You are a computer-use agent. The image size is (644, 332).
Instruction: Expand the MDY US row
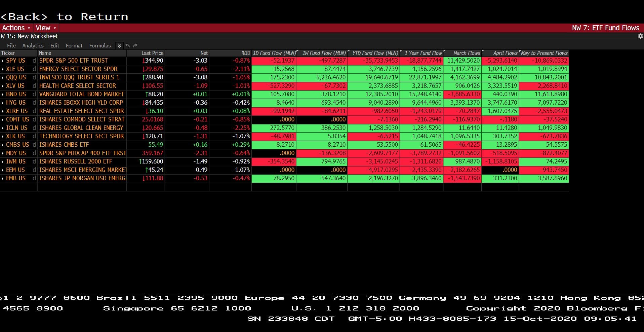click(x=3, y=153)
